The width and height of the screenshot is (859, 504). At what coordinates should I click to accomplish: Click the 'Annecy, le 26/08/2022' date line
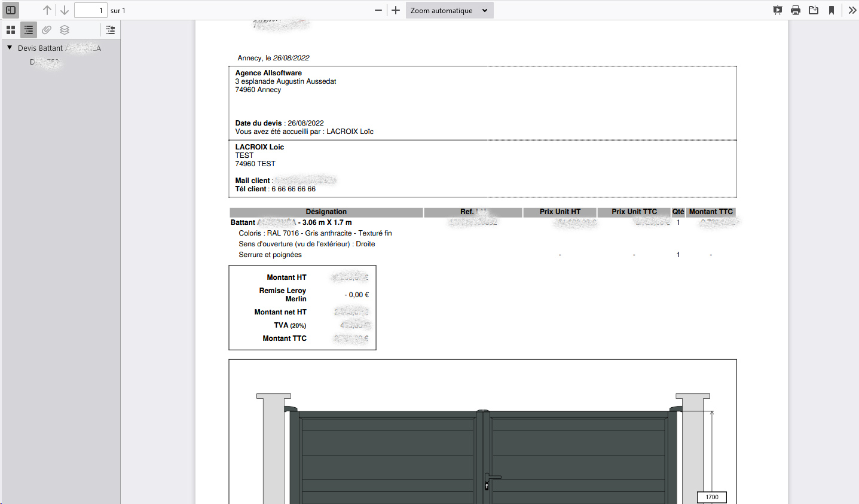pos(273,58)
